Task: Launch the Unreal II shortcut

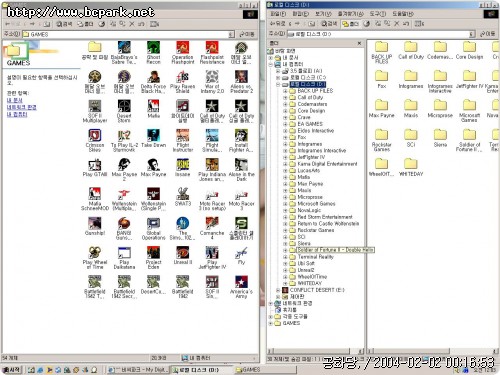Action: (183, 256)
